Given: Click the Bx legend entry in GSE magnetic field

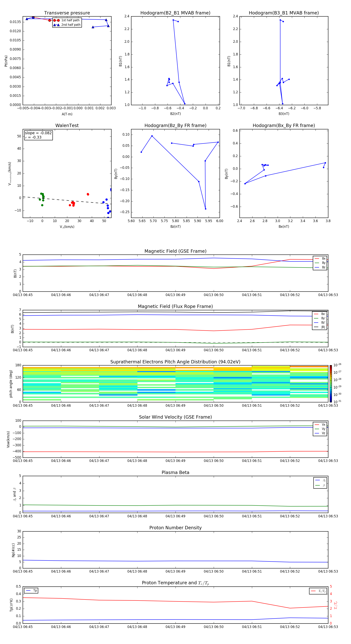Looking at the screenshot, I should click(320, 259).
